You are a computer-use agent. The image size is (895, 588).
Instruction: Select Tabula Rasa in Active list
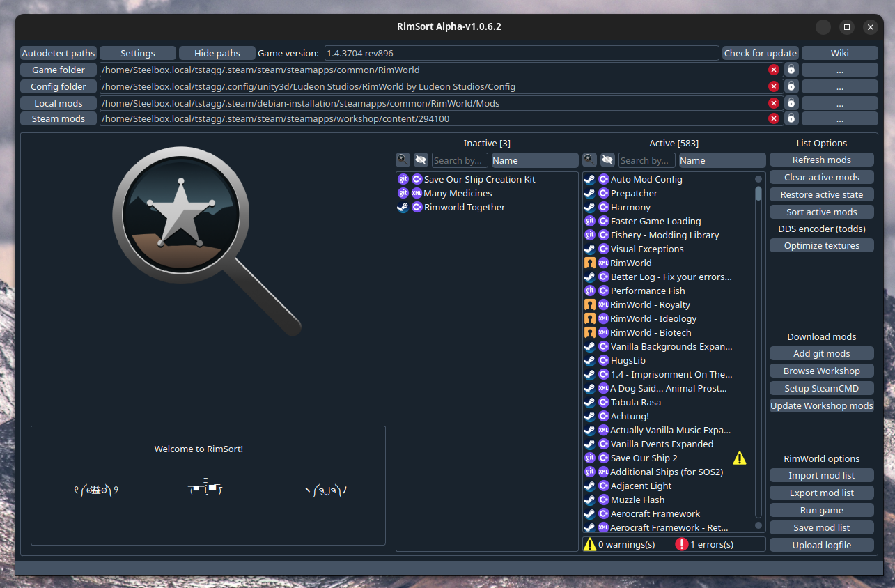tap(668, 402)
